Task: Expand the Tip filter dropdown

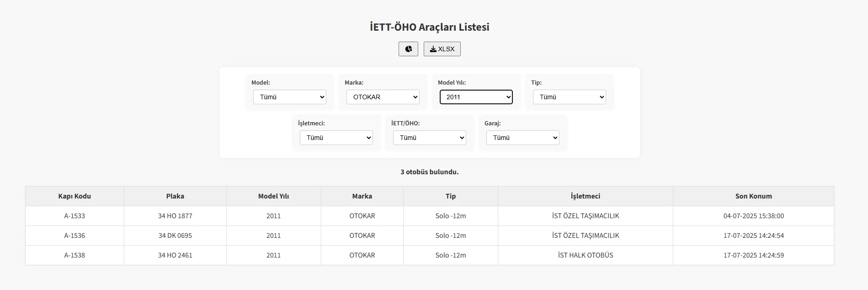Action: click(x=569, y=97)
